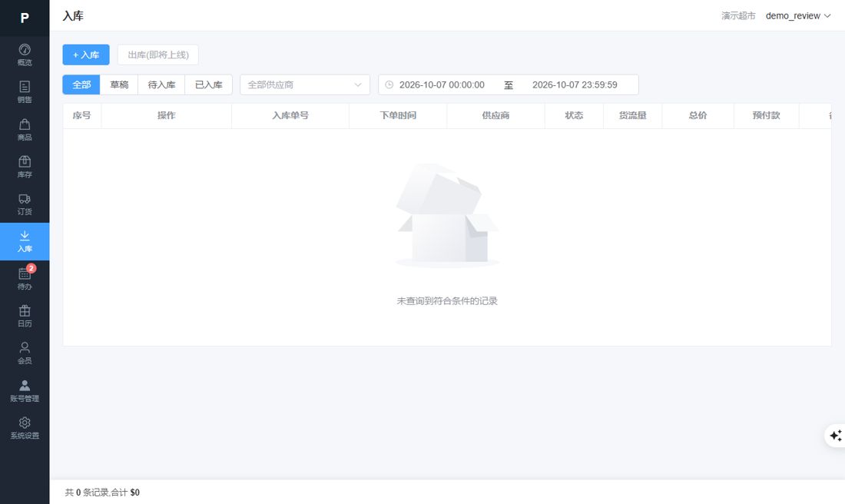Open the 全部供应商 supplier dropdown
Image resolution: width=845 pixels, height=504 pixels.
pyautogui.click(x=305, y=85)
